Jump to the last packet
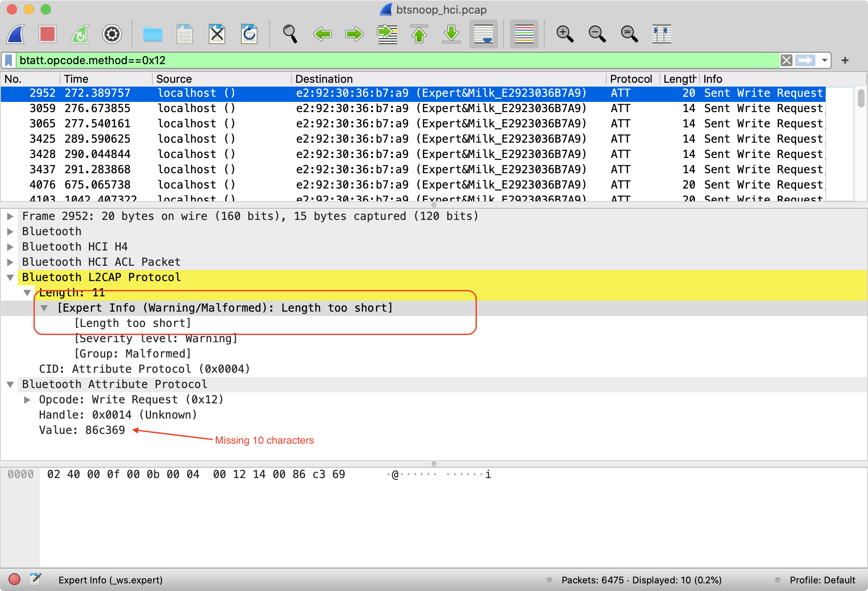868x591 pixels. point(451,34)
